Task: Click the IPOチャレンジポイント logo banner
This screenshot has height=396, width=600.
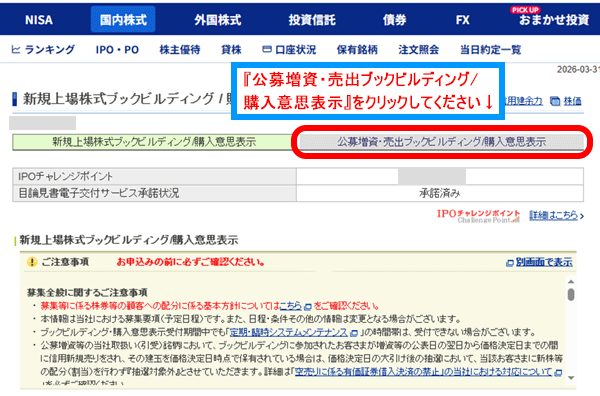Action: 478,216
